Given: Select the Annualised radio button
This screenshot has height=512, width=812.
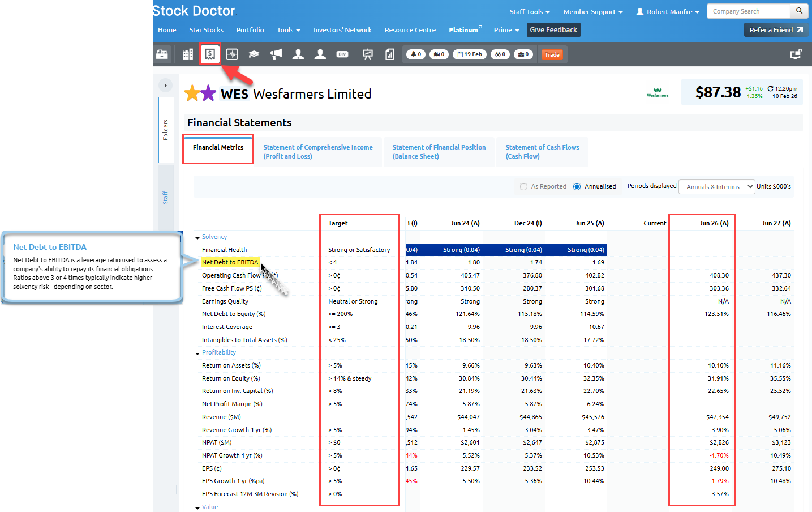Looking at the screenshot, I should [577, 186].
